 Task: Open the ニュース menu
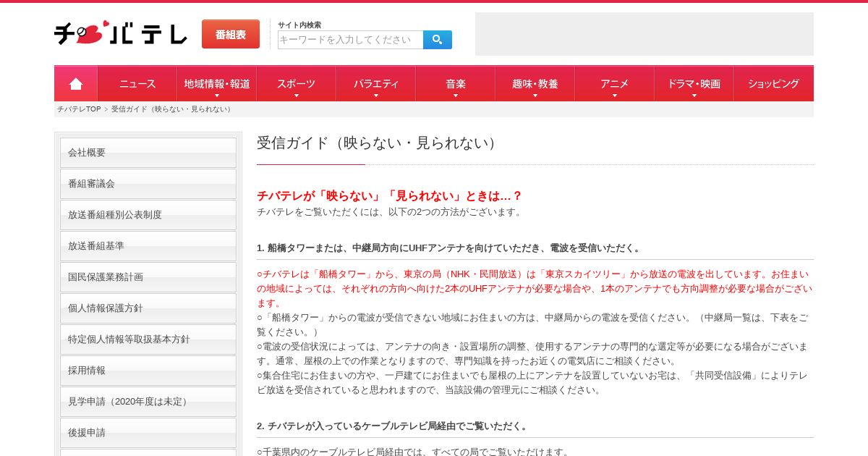point(137,84)
